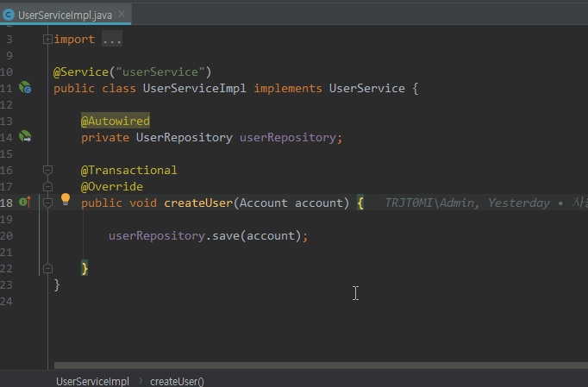Click the UserService interface name after implements

pos(366,88)
